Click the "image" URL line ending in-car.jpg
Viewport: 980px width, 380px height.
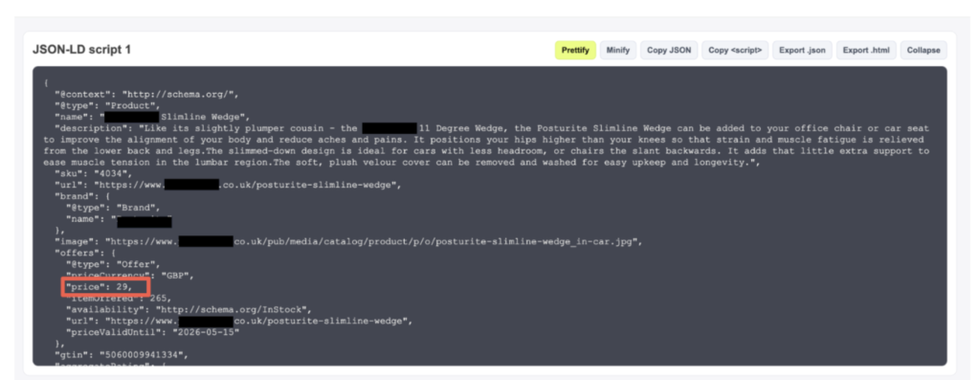click(348, 242)
